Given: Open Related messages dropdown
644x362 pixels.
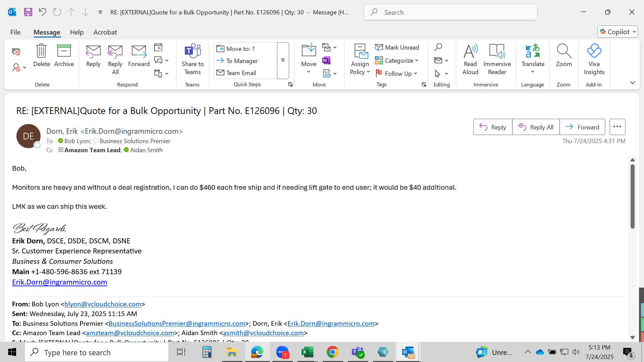Looking at the screenshot, I should [441, 60].
